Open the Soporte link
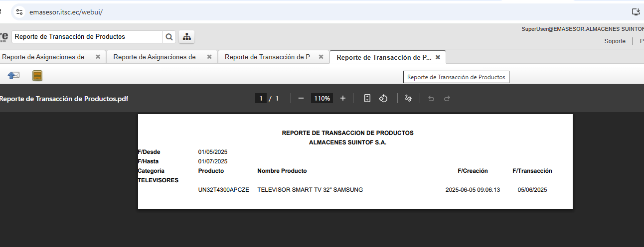The width and height of the screenshot is (644, 247). pyautogui.click(x=615, y=41)
